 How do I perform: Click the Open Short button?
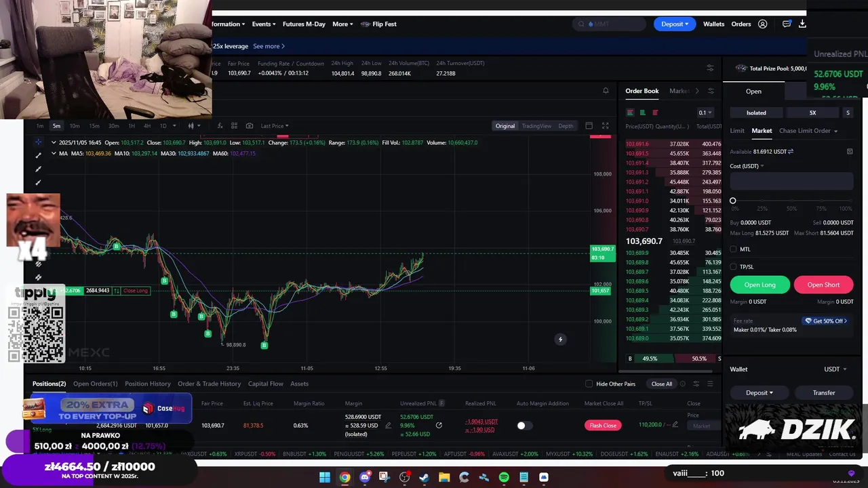[823, 285]
